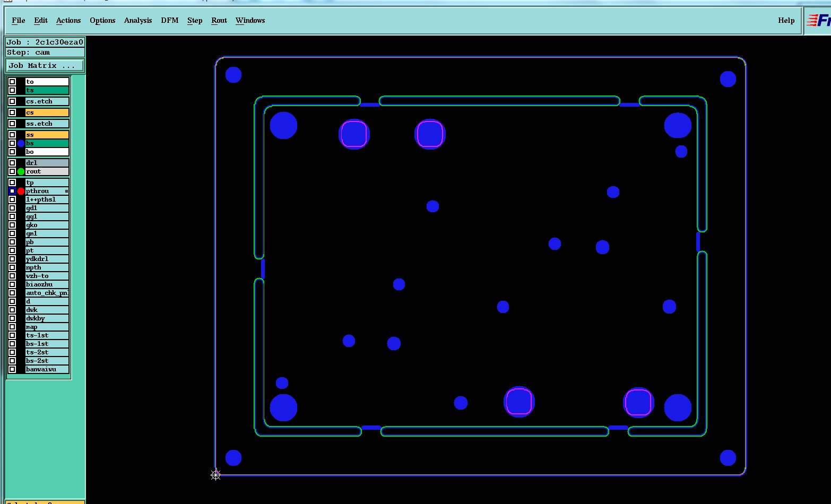Select the bs-1st layer name
The height and width of the screenshot is (504, 831).
click(47, 344)
